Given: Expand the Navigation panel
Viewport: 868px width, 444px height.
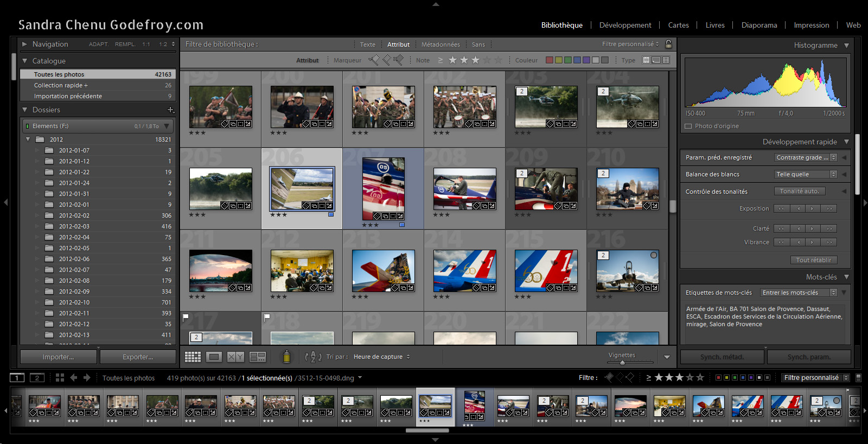Looking at the screenshot, I should click(24, 44).
